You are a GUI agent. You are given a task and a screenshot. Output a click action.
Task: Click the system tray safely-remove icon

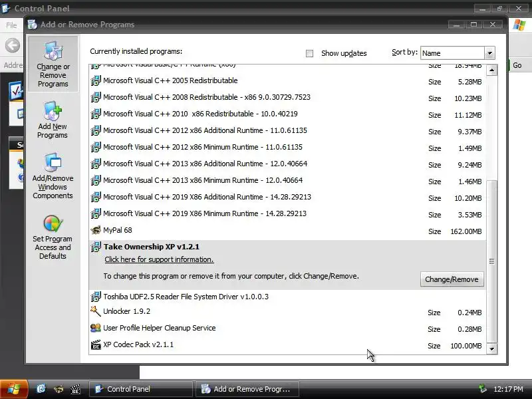tap(482, 388)
